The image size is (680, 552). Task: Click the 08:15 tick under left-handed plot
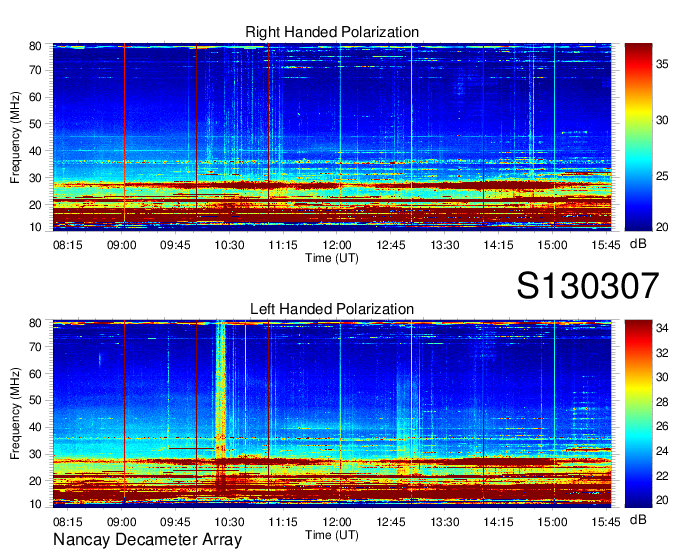[x=68, y=522]
